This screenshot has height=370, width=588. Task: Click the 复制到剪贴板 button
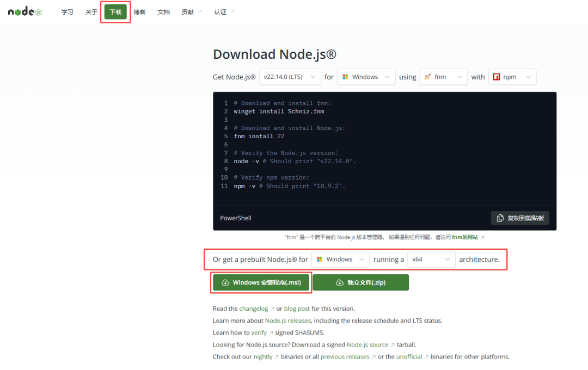(x=520, y=218)
